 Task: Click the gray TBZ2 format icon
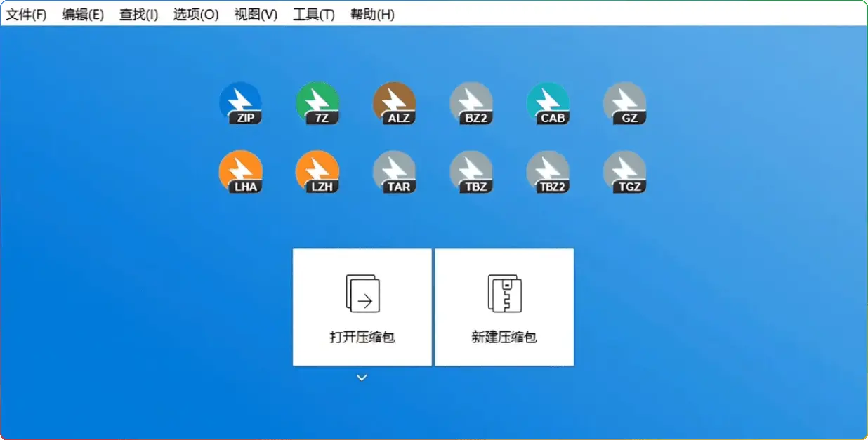coord(548,172)
